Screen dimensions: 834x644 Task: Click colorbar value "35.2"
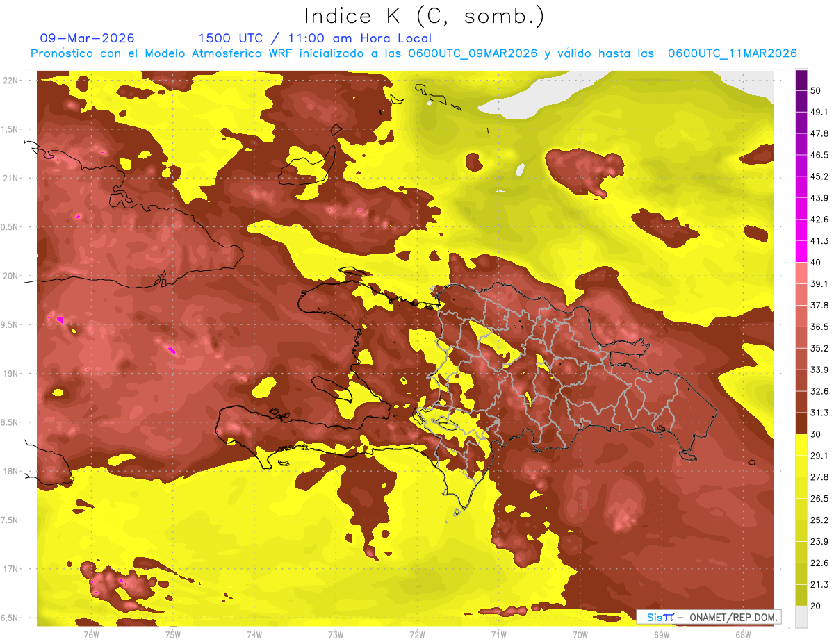point(819,348)
